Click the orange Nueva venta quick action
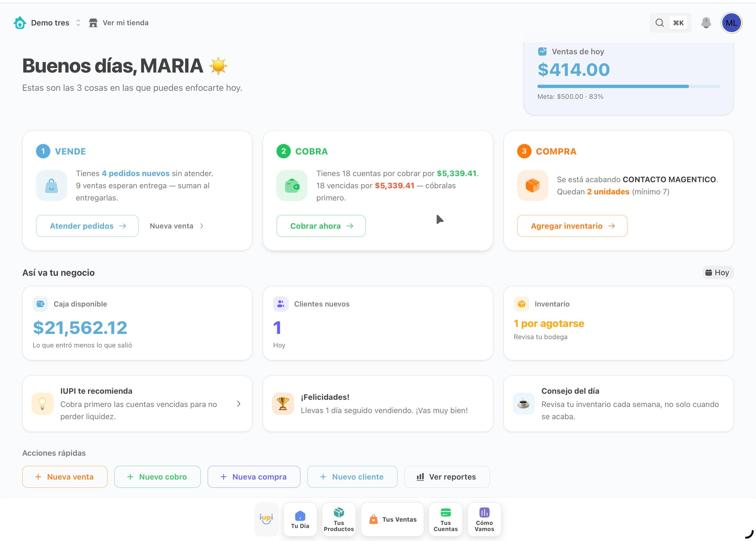The height and width of the screenshot is (541, 756). coord(65,477)
